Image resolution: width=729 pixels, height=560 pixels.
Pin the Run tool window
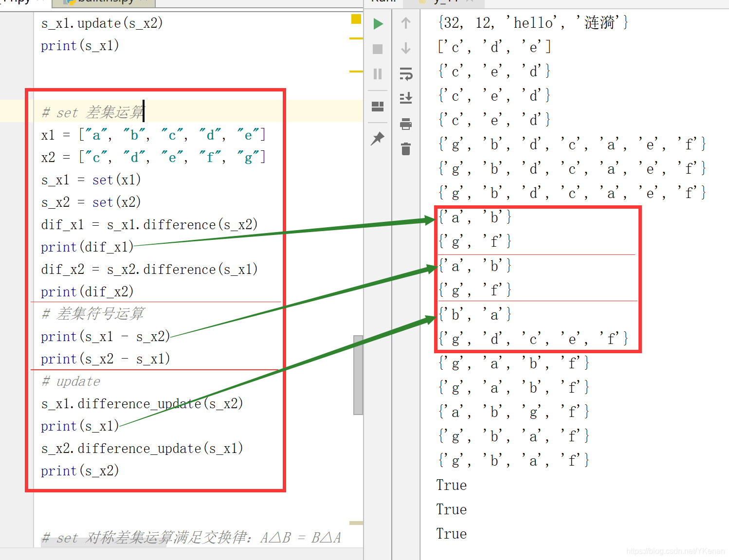[x=377, y=139]
